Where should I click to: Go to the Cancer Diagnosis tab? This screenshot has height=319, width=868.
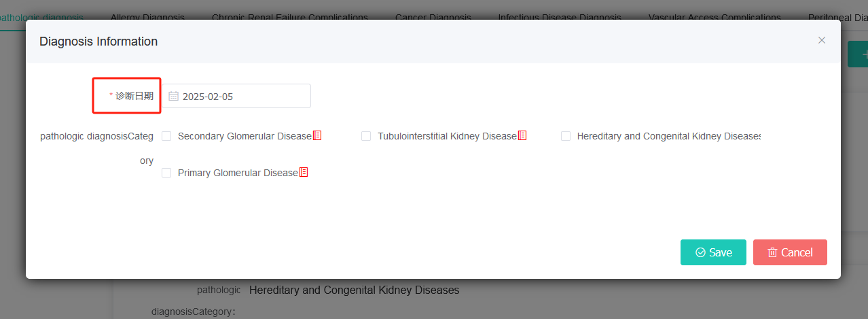[x=433, y=17]
